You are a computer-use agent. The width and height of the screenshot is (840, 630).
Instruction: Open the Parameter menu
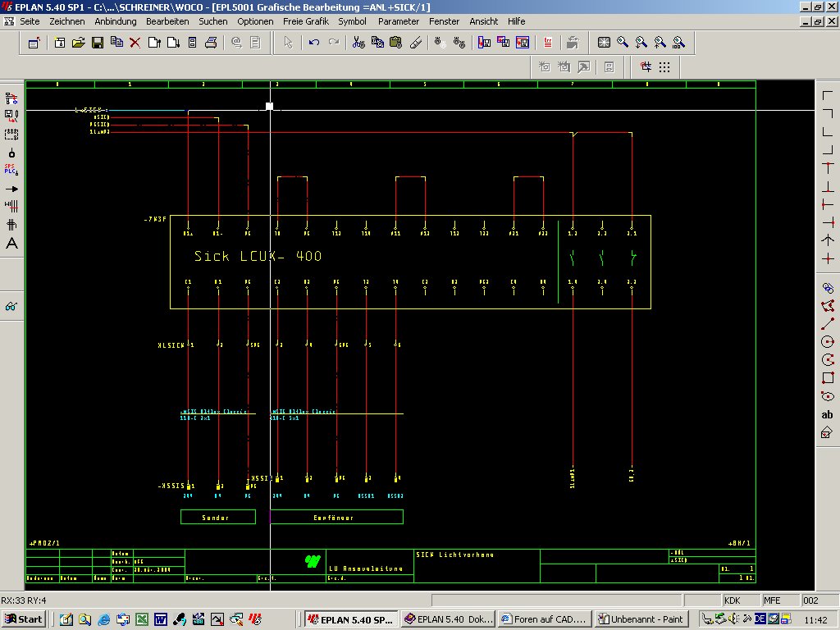click(398, 21)
